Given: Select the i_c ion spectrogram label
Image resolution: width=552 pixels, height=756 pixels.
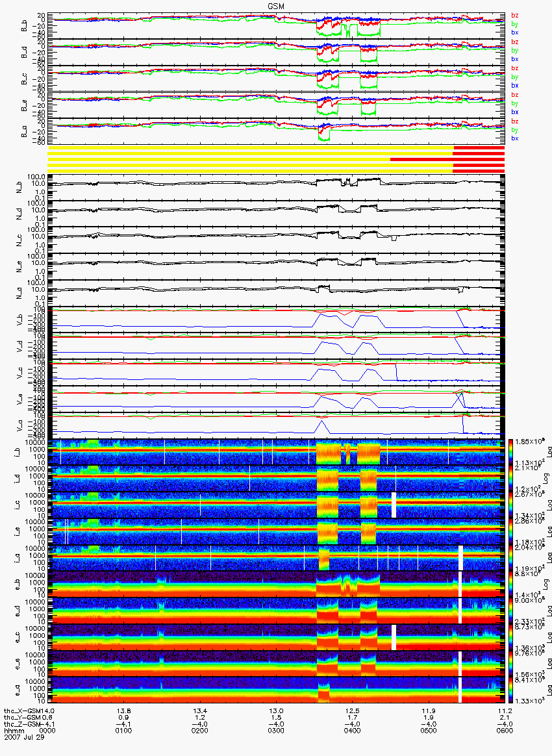Looking at the screenshot, I should point(18,505).
